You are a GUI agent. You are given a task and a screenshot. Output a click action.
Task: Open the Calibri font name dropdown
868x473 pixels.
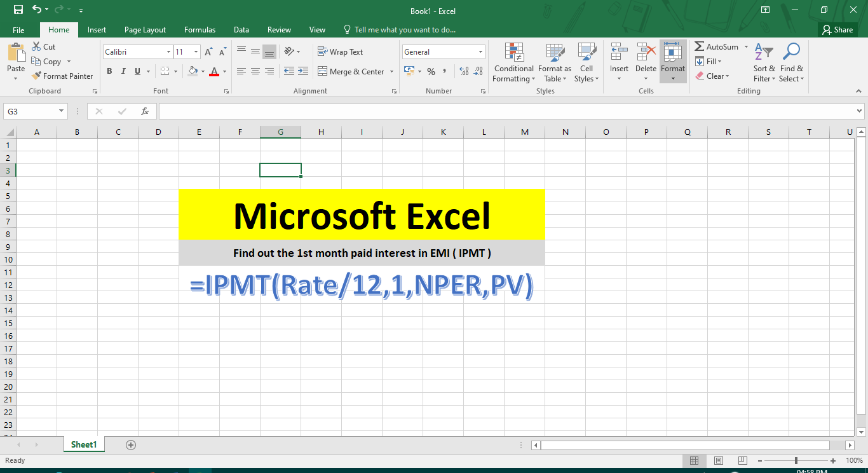point(168,52)
